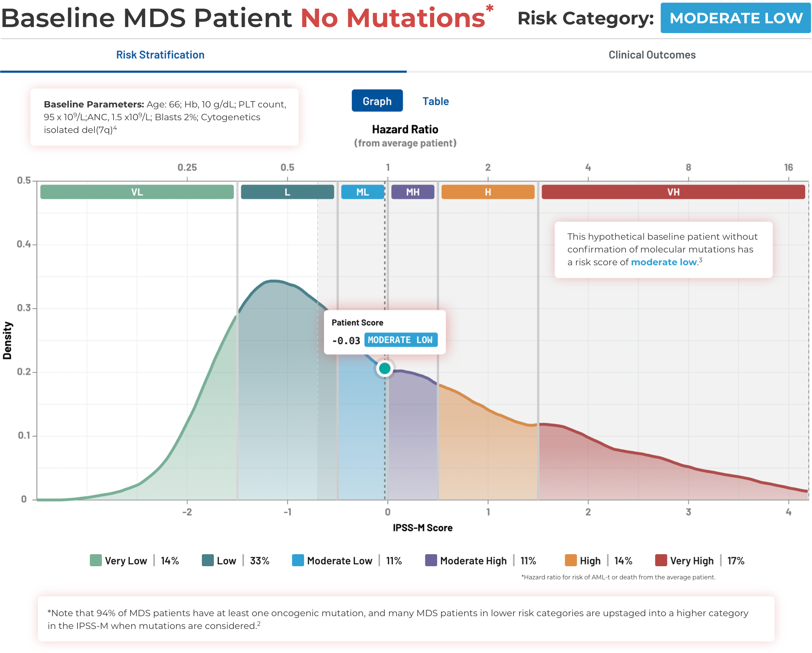Viewport: 812px width, 653px height.
Task: Click the hazard ratio '16' axis tick
Action: pyautogui.click(x=788, y=168)
